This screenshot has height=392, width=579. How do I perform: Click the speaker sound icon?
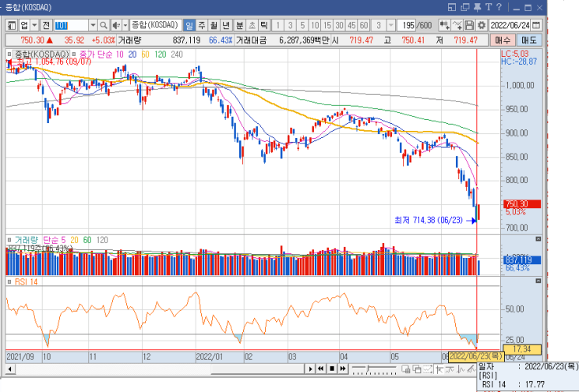116,25
